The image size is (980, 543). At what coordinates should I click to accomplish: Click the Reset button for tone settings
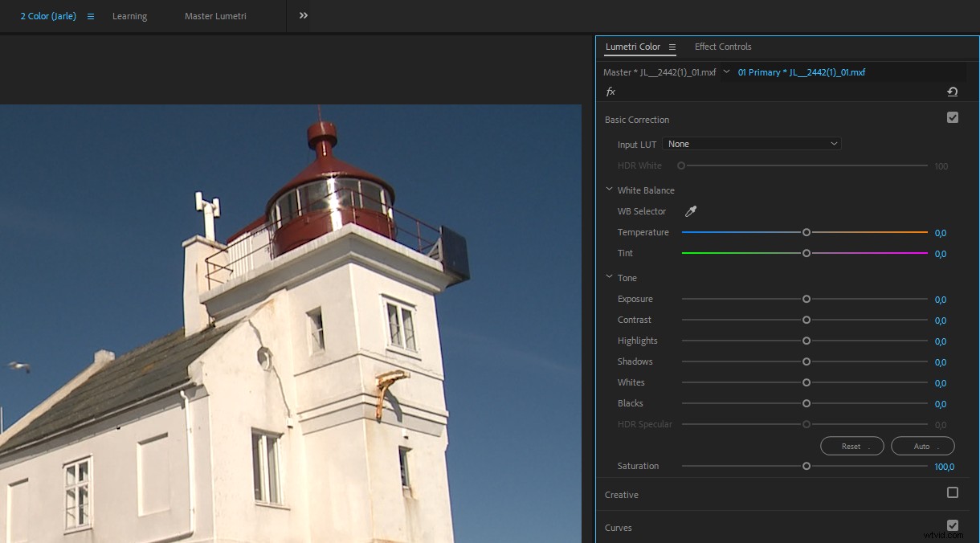pos(851,446)
